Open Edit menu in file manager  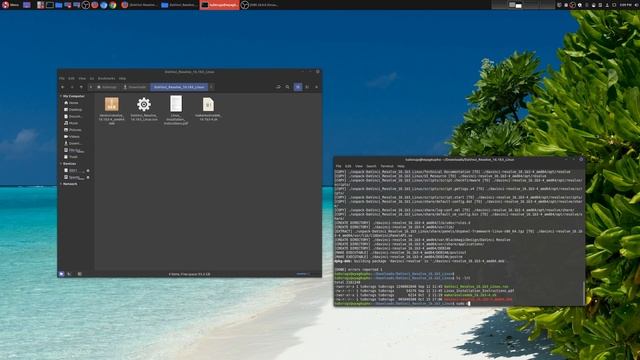click(71, 78)
